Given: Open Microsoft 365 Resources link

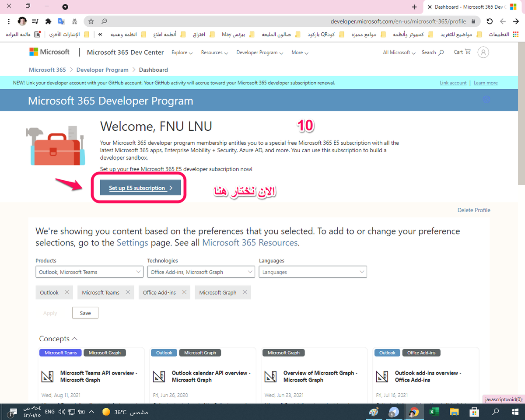Looking at the screenshot, I should click(x=250, y=242).
